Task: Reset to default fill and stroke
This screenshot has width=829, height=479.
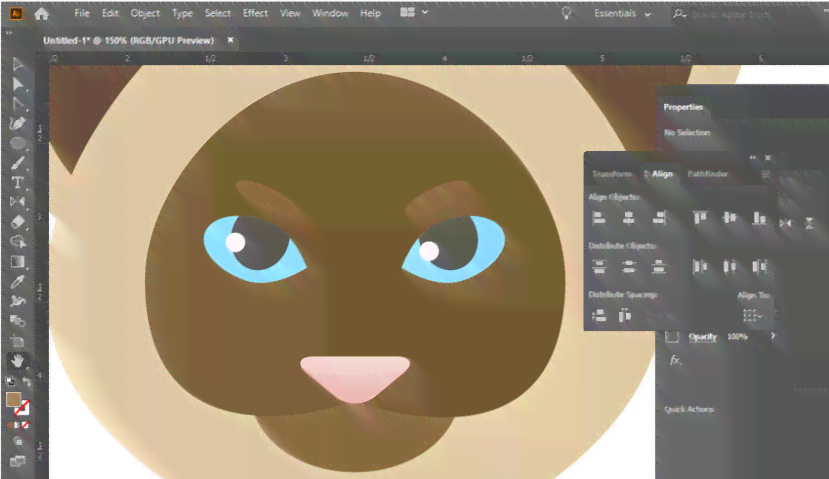Action: [11, 381]
